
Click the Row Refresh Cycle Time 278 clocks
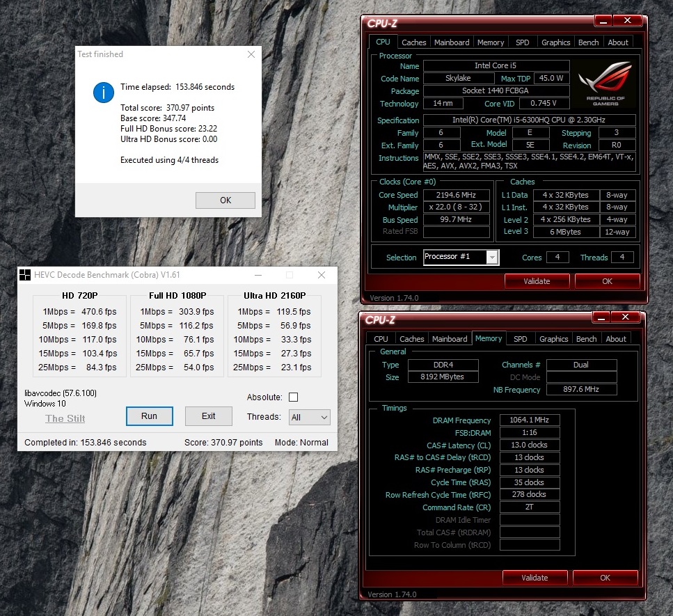point(529,494)
